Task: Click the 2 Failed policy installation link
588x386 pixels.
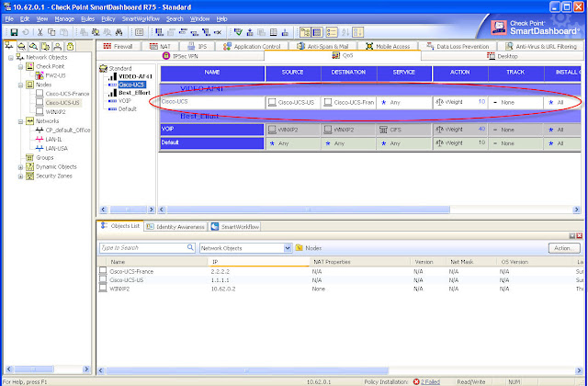Action: pos(430,382)
